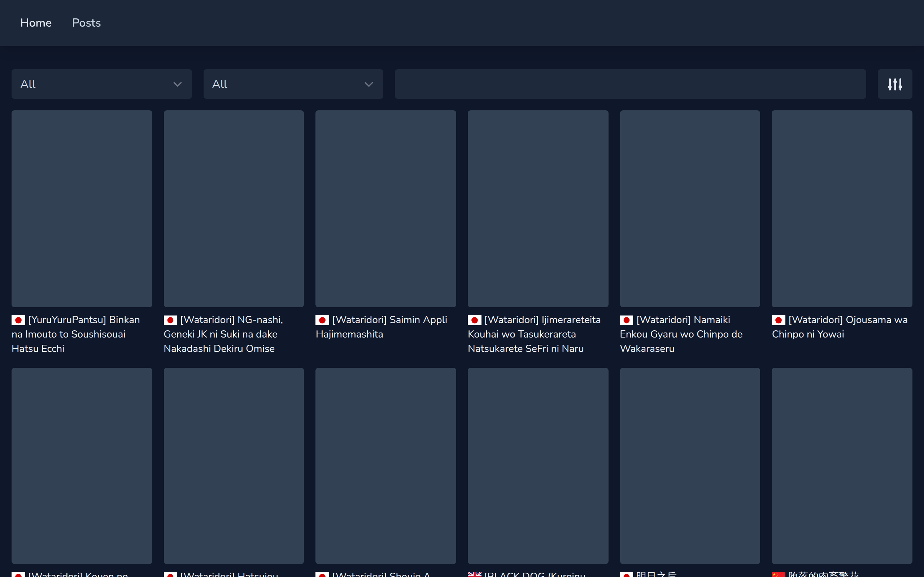Click the chevron arrow on the left All dropdown
This screenshot has height=577, width=924.
click(x=177, y=84)
